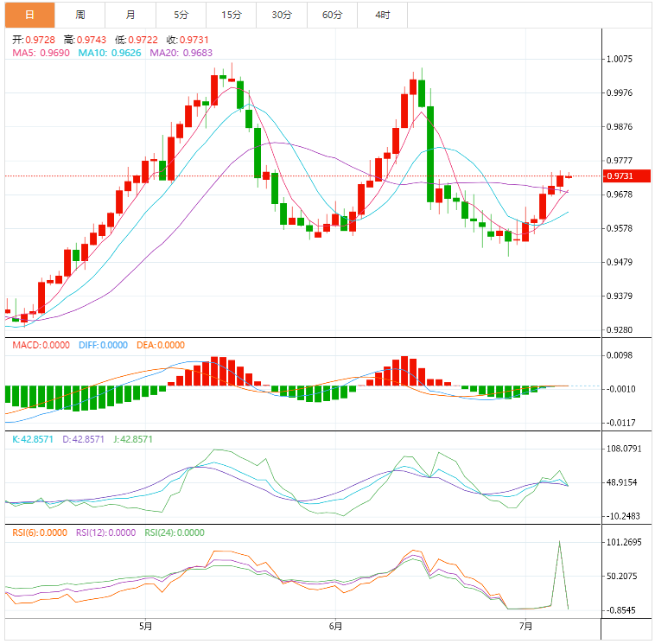This screenshot has width=655, height=644.
Task: Click the MA10 indicator label
Action: (x=109, y=54)
